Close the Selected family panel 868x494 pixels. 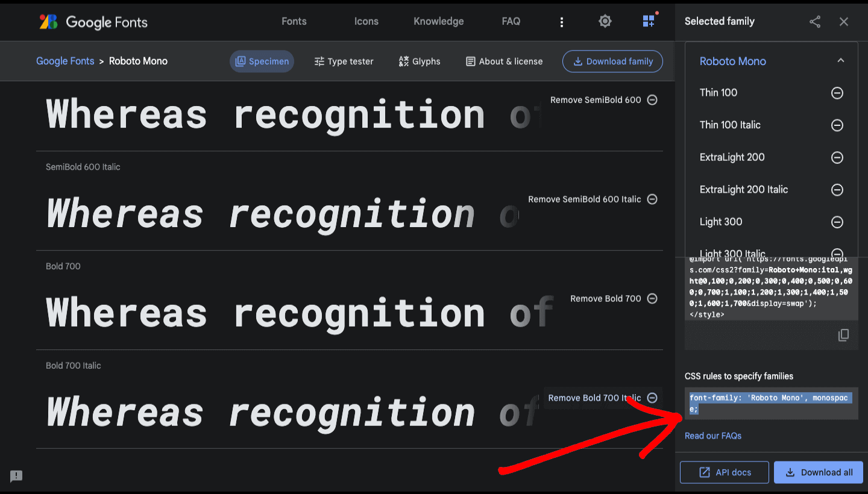844,22
